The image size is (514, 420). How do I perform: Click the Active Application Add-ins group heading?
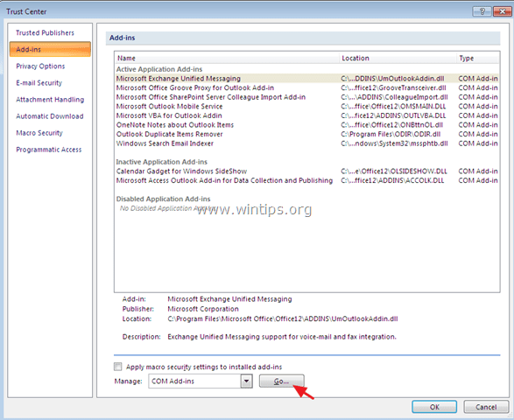pos(159,69)
